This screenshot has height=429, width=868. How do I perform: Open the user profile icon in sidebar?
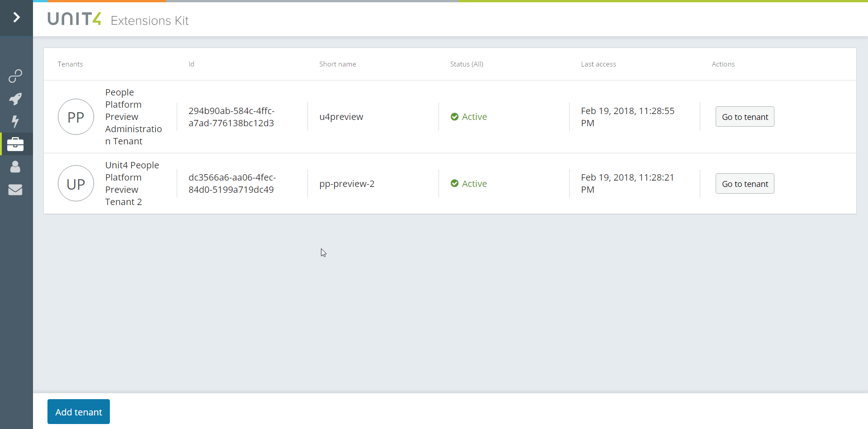click(15, 167)
